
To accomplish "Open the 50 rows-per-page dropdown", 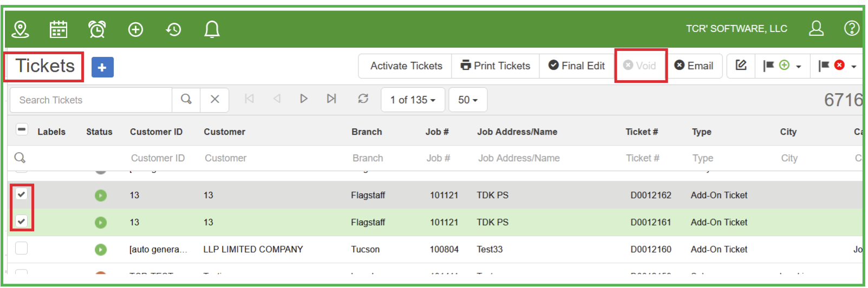I will tap(467, 100).
